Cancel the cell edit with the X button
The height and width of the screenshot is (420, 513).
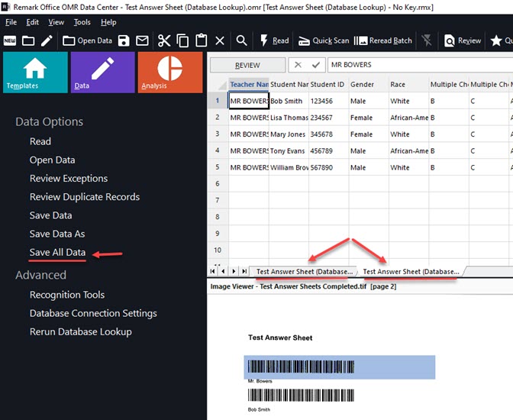click(298, 65)
